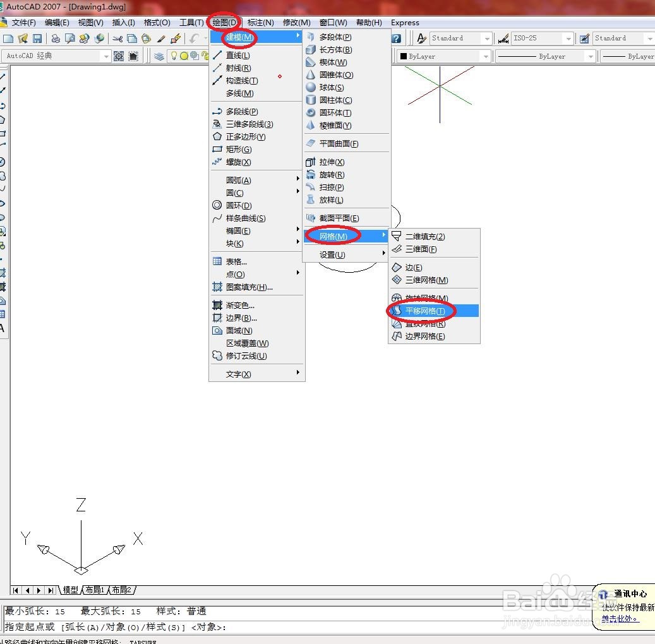Click the Text Style icon

pyautogui.click(x=421, y=39)
